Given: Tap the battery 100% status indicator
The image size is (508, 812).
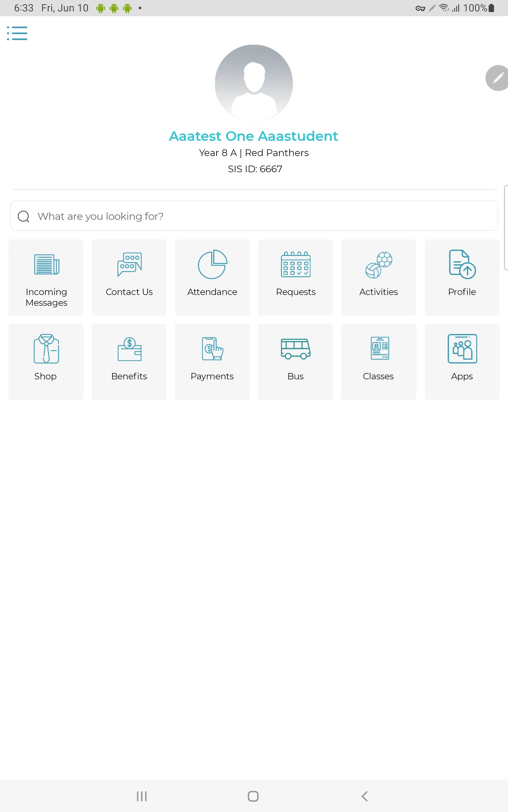Looking at the screenshot, I should (x=478, y=8).
